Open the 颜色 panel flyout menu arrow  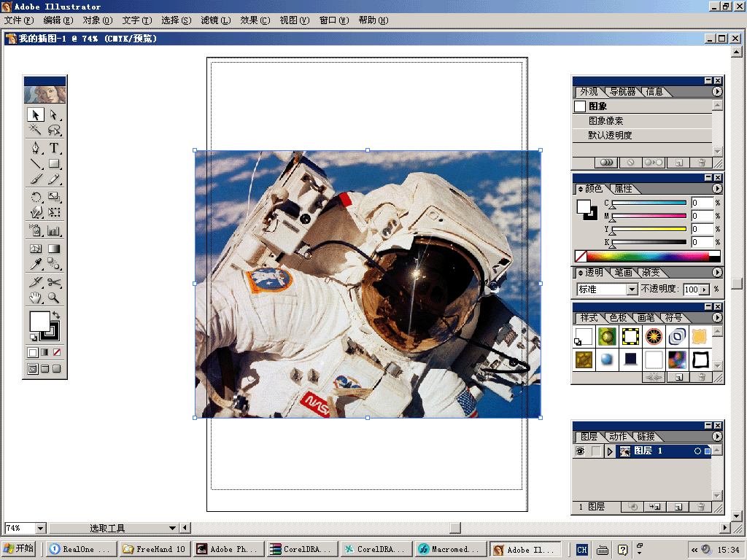click(716, 189)
